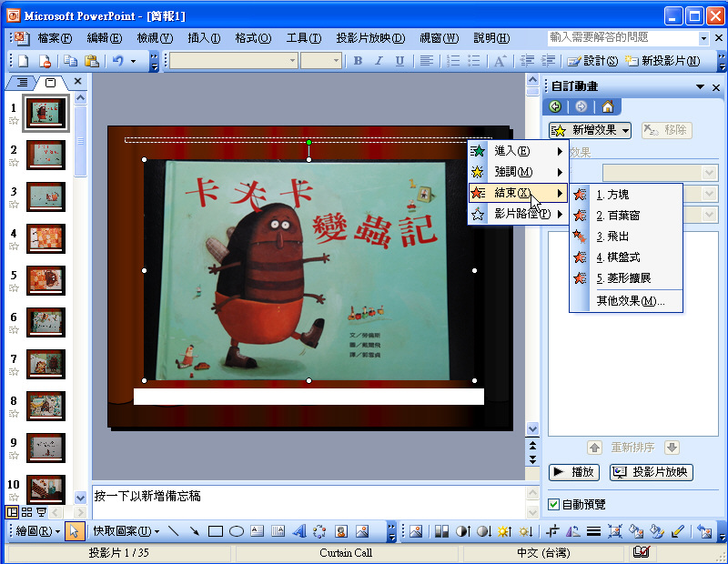The image size is (728, 564).
Task: Click the task pane Home icon
Action: pyautogui.click(x=607, y=106)
